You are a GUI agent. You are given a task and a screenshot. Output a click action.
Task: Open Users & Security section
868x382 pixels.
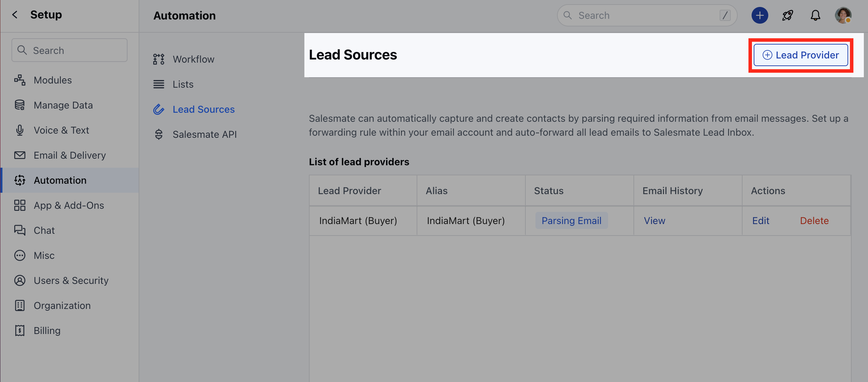point(71,280)
